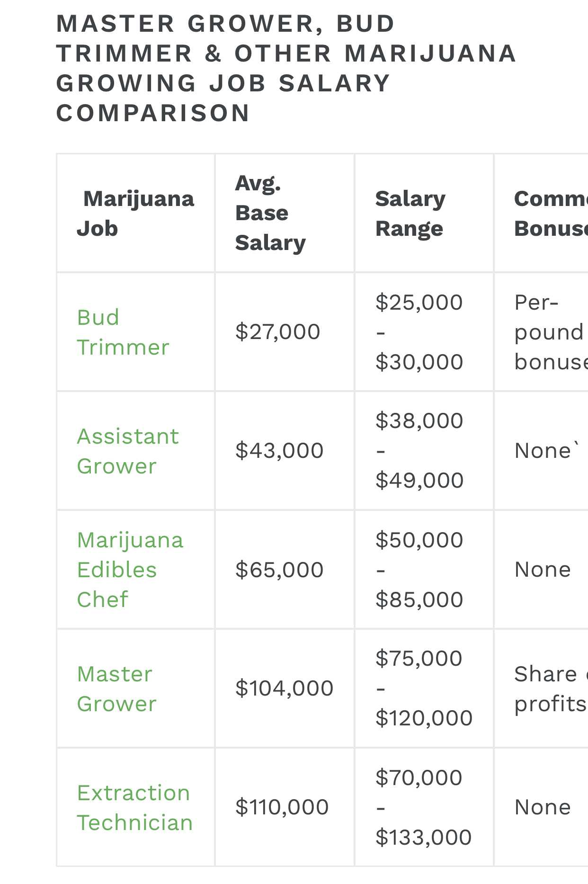Select the $65,000 base salary cell

(279, 570)
